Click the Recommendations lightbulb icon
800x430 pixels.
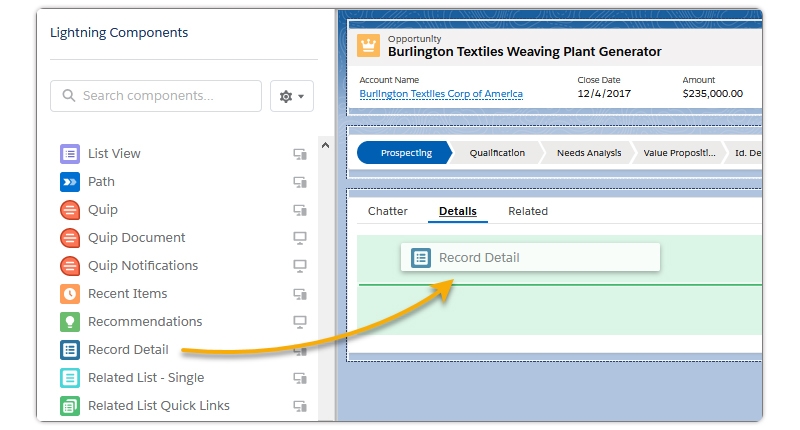pos(69,322)
